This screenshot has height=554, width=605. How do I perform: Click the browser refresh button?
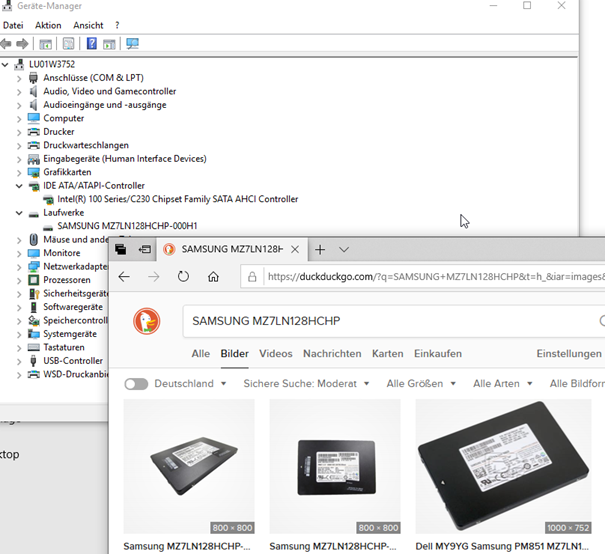pos(183,277)
